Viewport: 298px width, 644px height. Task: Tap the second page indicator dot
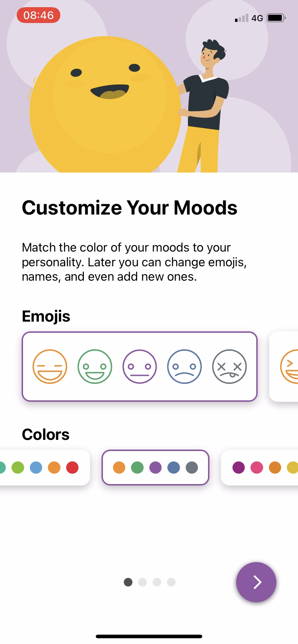tap(142, 582)
